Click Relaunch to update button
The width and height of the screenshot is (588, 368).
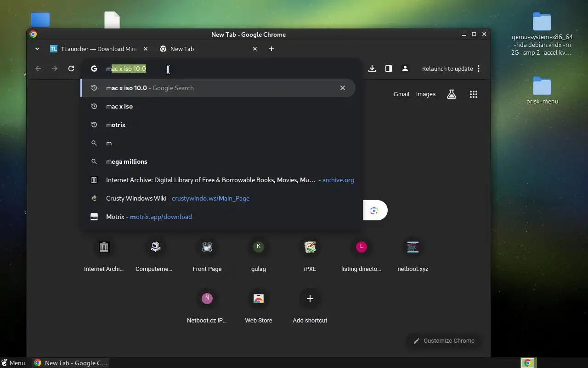click(x=447, y=69)
